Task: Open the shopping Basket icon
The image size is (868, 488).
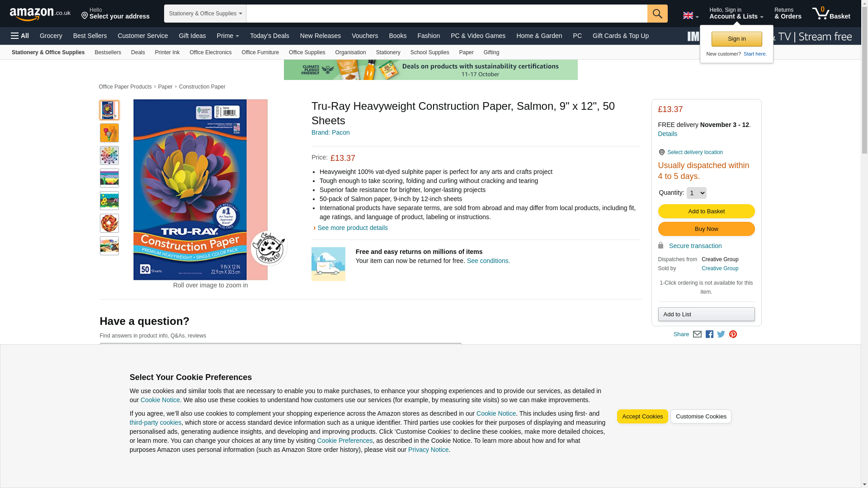Action: pyautogui.click(x=831, y=14)
